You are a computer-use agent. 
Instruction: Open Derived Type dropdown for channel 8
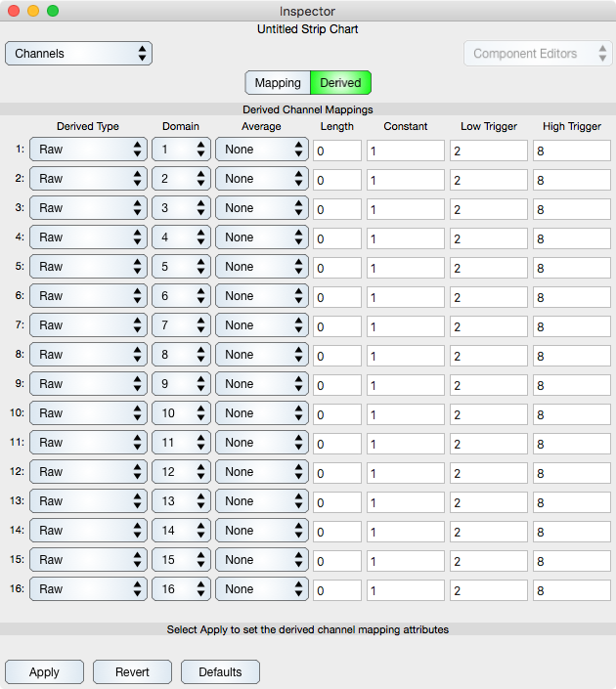point(88,355)
